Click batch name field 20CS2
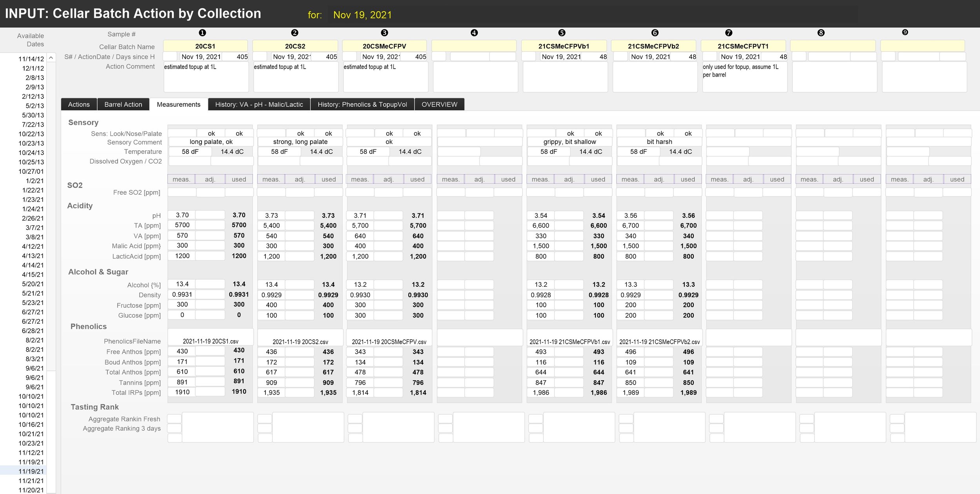980x494 pixels. tap(295, 46)
